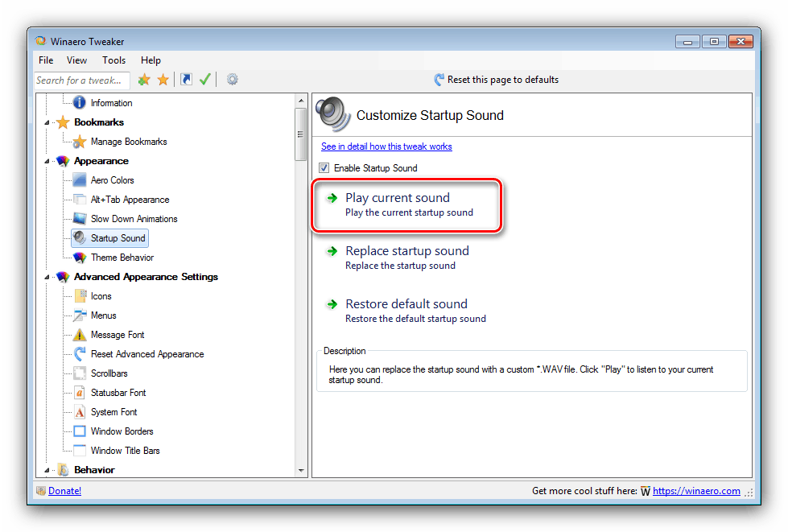The height and width of the screenshot is (532, 788).
Task: Click Reset this page to defaults
Action: click(496, 80)
